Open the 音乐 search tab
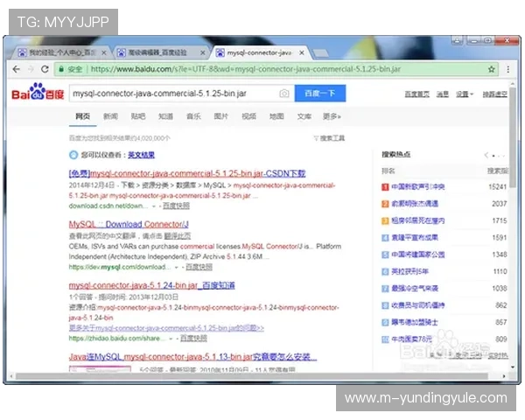Viewport: 525px width, 420px height. click(x=193, y=116)
